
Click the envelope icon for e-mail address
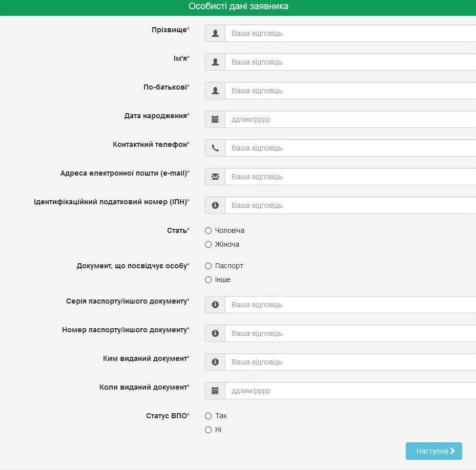coord(215,177)
